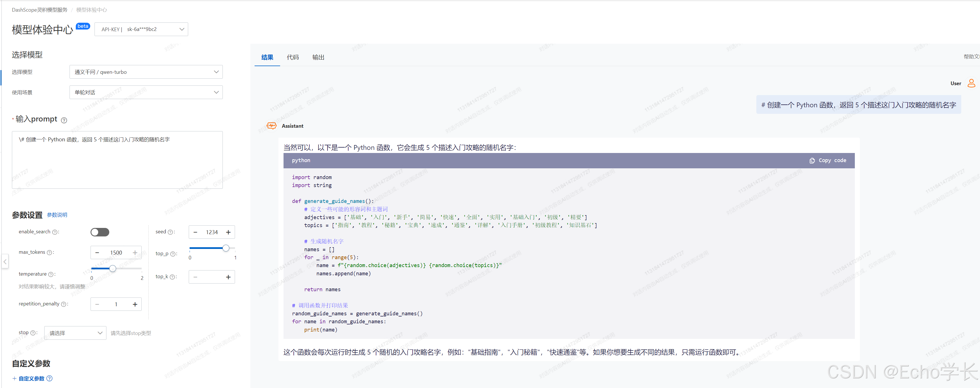Click the python language label in code header

(301, 161)
